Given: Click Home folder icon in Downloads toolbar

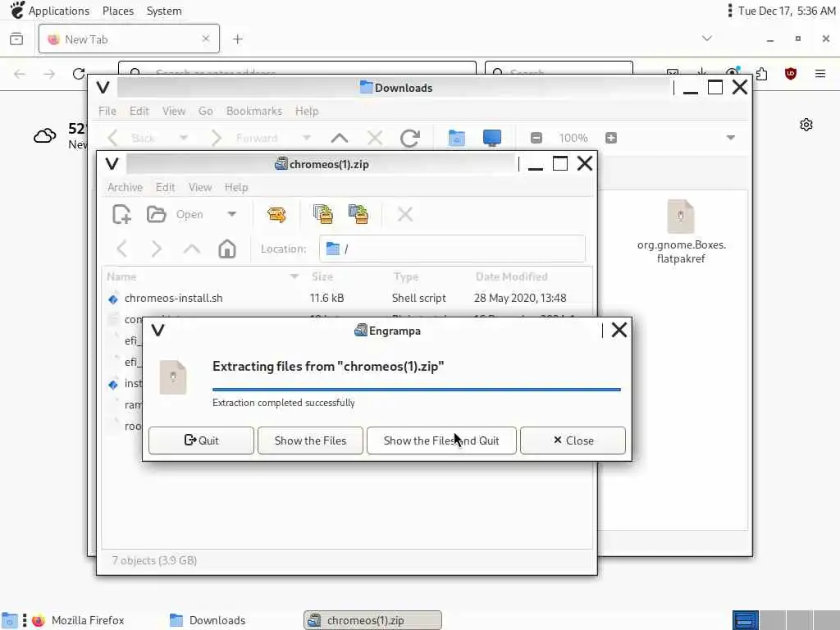Looking at the screenshot, I should tap(456, 138).
